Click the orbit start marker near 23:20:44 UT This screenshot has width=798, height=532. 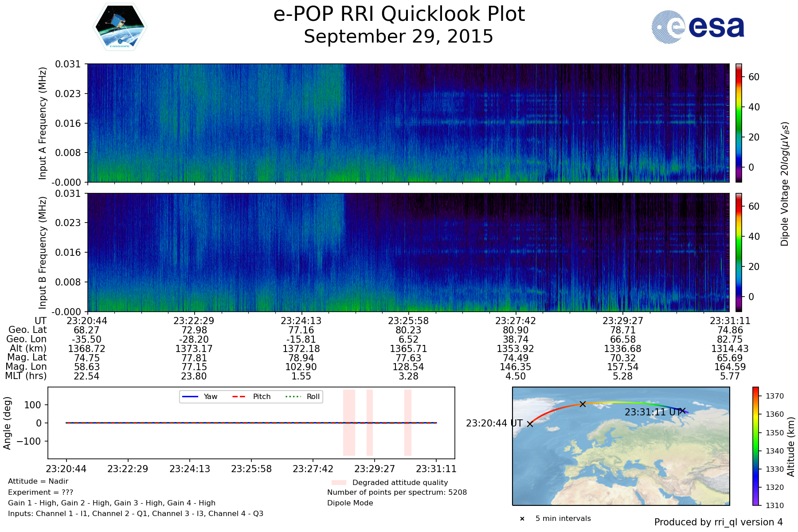click(x=530, y=424)
